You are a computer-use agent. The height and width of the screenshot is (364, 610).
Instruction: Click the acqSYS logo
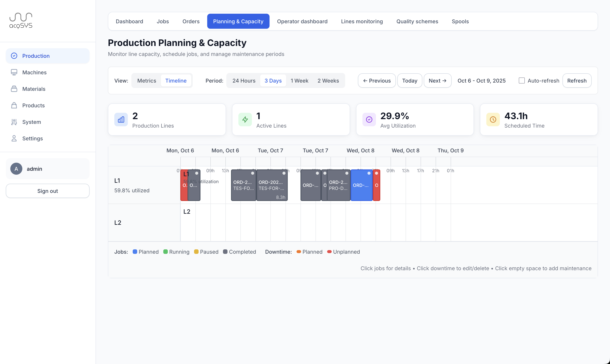click(21, 21)
